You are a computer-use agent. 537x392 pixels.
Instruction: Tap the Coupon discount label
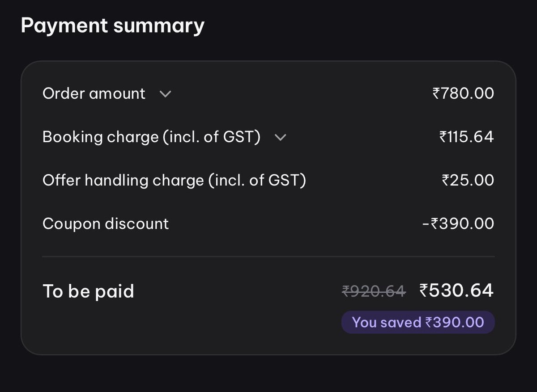coord(106,223)
